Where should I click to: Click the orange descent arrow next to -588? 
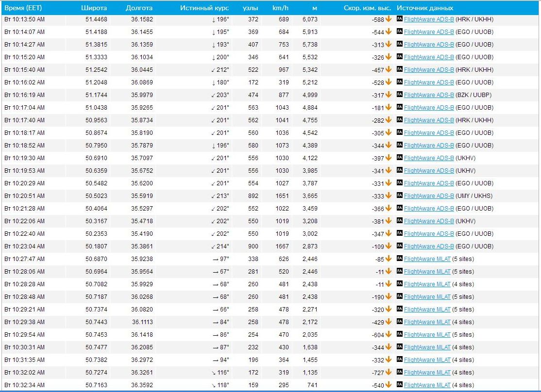pyautogui.click(x=389, y=19)
